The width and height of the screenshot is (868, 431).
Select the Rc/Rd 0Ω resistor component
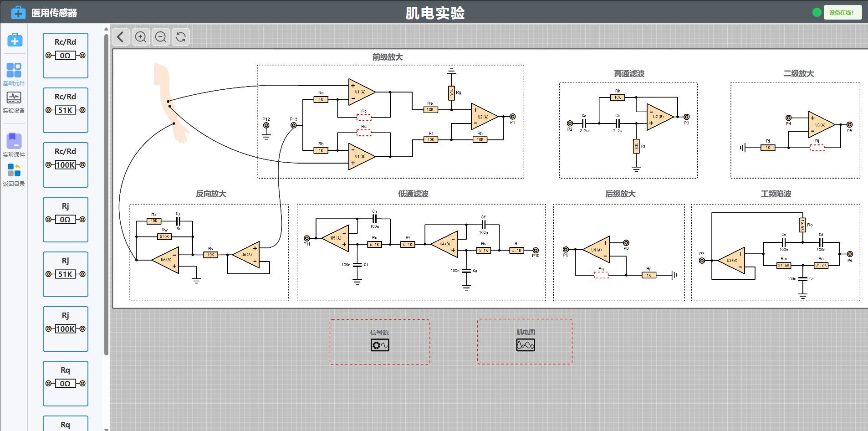pos(66,56)
